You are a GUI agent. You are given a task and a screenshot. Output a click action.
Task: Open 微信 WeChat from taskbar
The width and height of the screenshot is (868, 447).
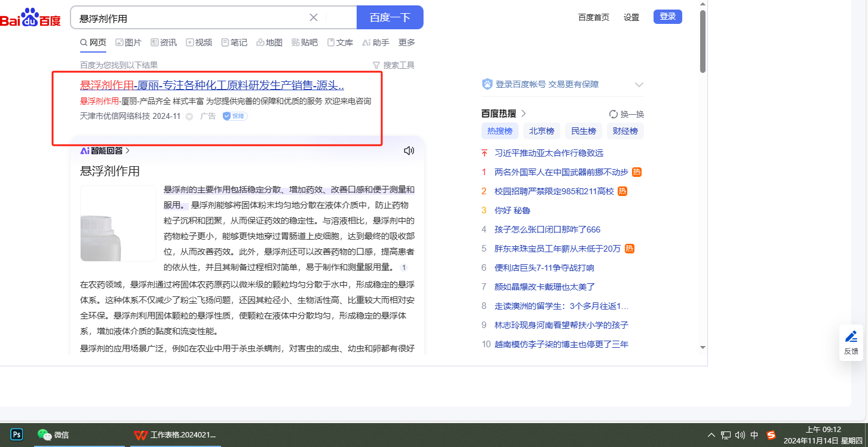54,434
